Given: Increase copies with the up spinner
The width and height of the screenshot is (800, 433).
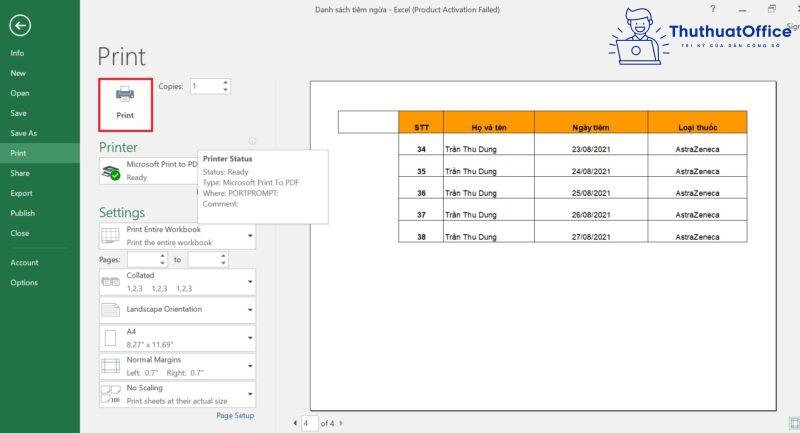Looking at the screenshot, I should (x=226, y=83).
